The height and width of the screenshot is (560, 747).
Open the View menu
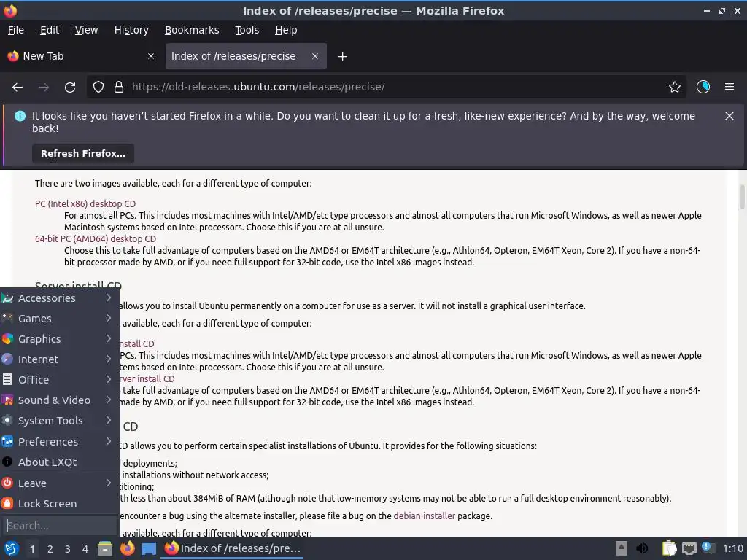pyautogui.click(x=86, y=30)
